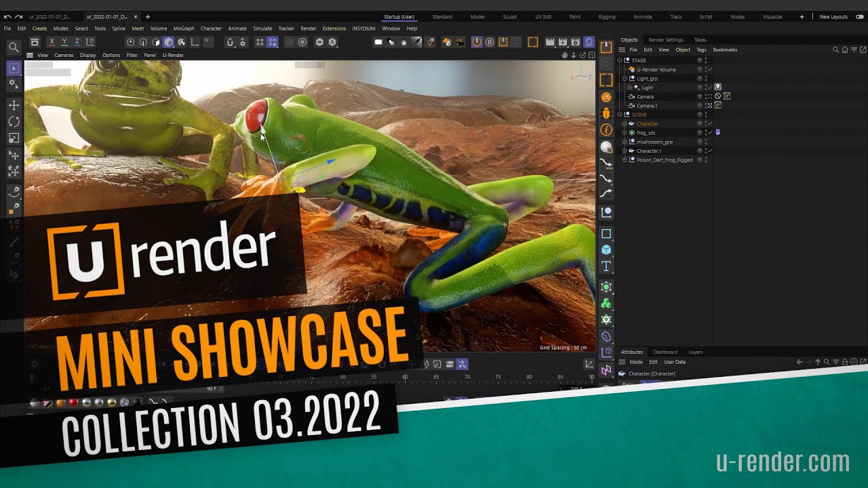This screenshot has width=868, height=488.
Task: Open Edit Render Settings clapper gear icon
Action: [x=576, y=42]
